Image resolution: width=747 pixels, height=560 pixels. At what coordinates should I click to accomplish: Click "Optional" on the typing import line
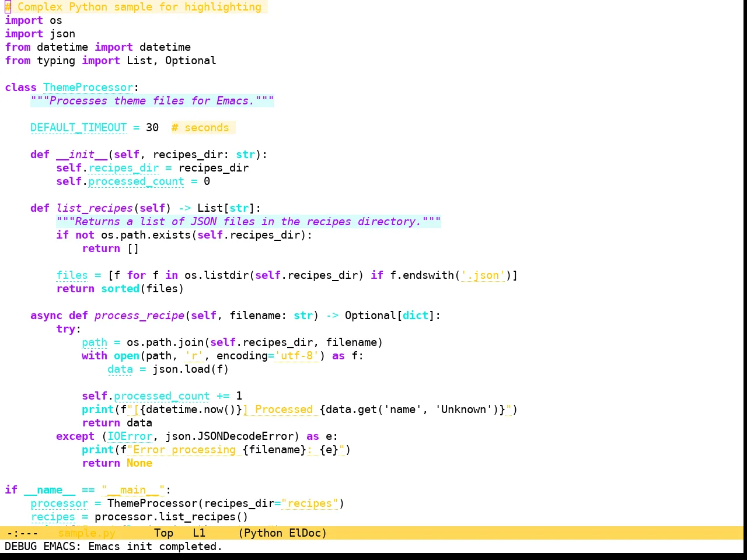tap(191, 61)
